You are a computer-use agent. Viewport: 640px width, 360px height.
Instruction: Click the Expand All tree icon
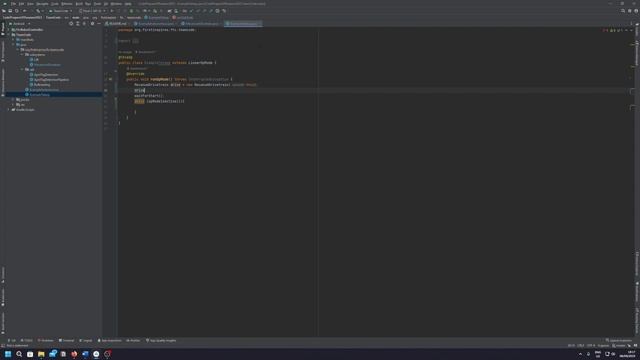click(x=78, y=24)
